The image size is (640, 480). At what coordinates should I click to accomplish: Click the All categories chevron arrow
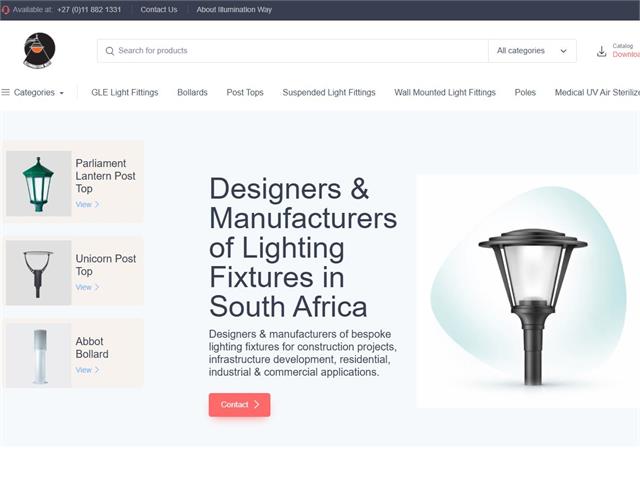pyautogui.click(x=563, y=51)
